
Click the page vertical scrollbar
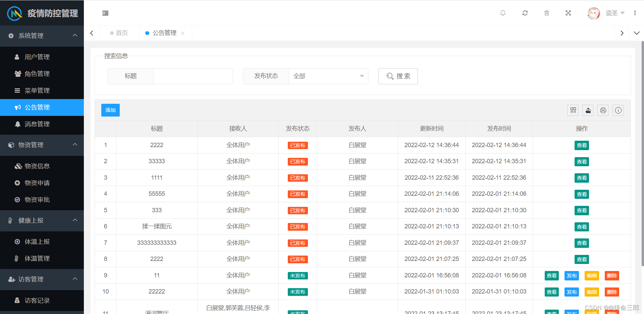642,153
